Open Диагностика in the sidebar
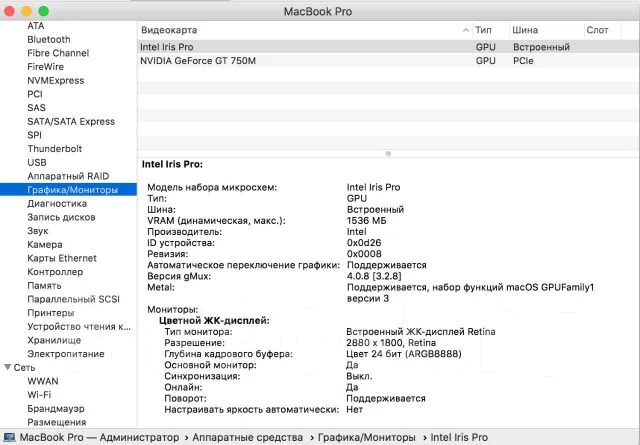Screen dimensions: 640x445 [x=57, y=204]
